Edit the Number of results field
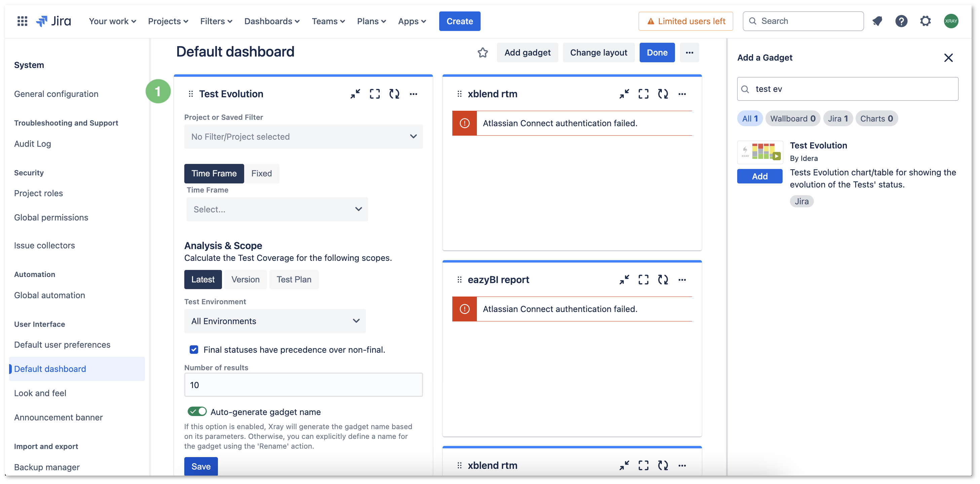Screen dimensions: 980x484 point(303,385)
